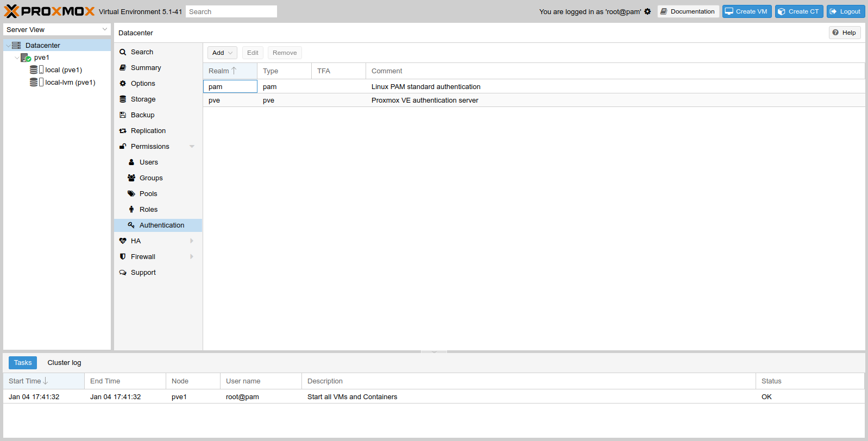Open the Replication menu entry
This screenshot has width=868, height=441.
[x=158, y=131]
